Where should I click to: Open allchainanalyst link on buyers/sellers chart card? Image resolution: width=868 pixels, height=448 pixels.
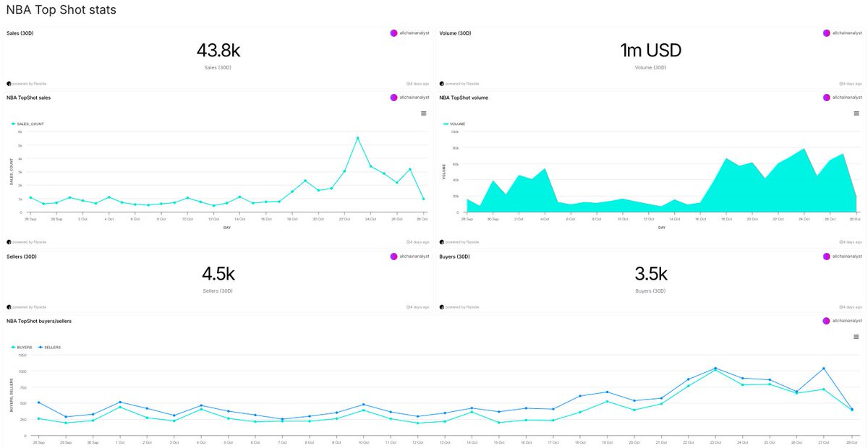pyautogui.click(x=847, y=320)
